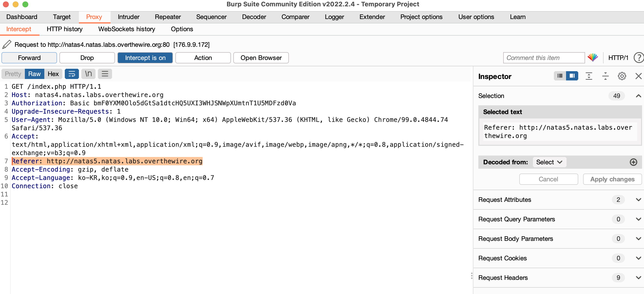Click the Forward button
The width and height of the screenshot is (644, 294).
pos(29,58)
